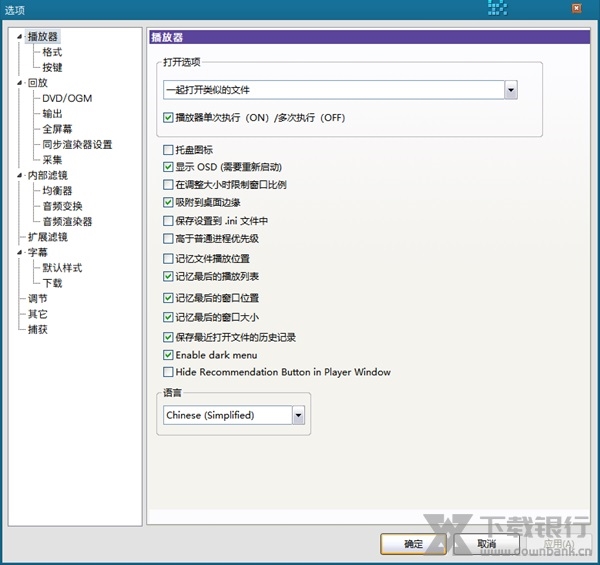Open the 音频渲染器 settings page
Image resolution: width=600 pixels, height=565 pixels.
67,221
